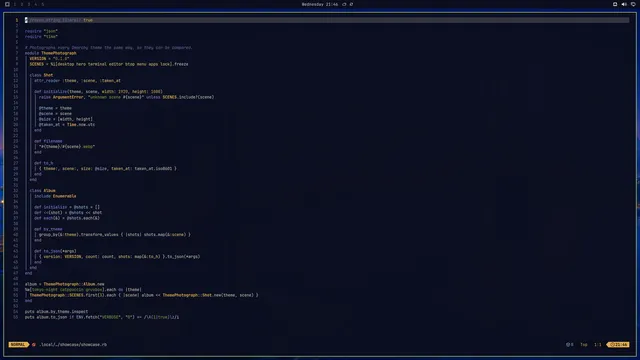Image resolution: width=640 pixels, height=360 pixels.
Task: Click the def initialize = @shots = [] line
Action: 67,207
